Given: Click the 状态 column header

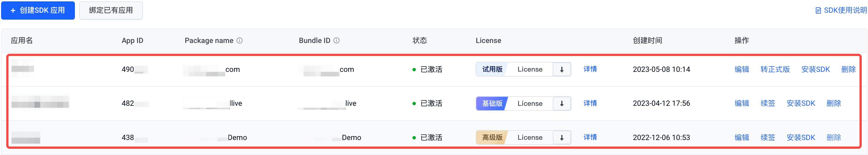Looking at the screenshot, I should 420,41.
